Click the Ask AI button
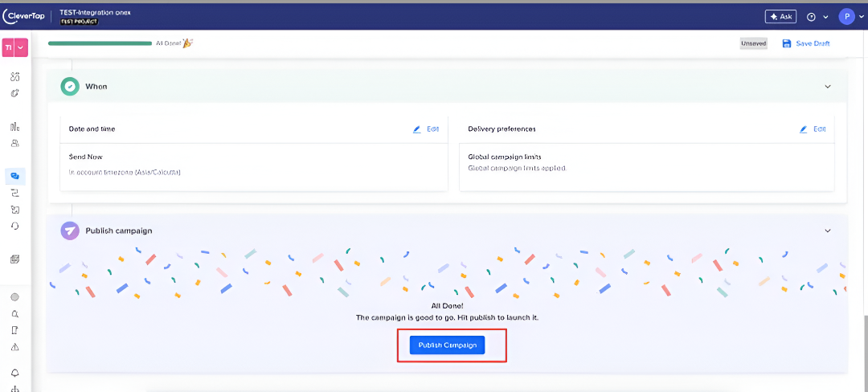This screenshot has width=868, height=392. click(x=780, y=17)
